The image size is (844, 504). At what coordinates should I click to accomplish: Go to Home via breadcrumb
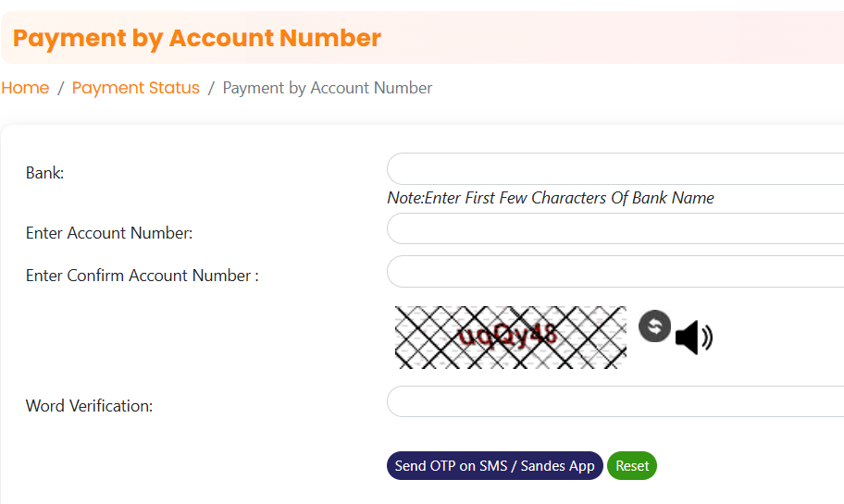pyautogui.click(x=25, y=88)
